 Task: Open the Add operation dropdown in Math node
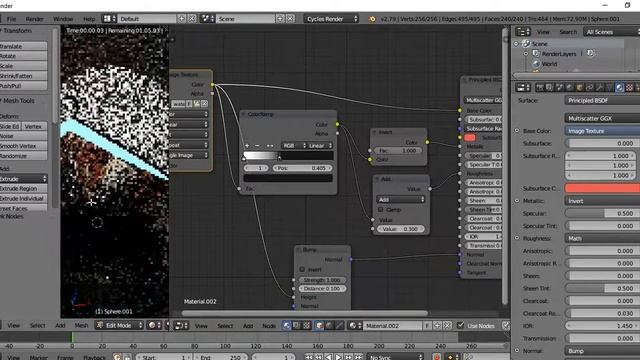(x=400, y=200)
